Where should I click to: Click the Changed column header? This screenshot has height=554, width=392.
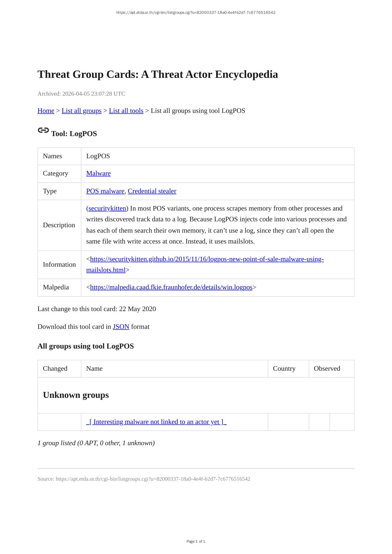point(55,369)
